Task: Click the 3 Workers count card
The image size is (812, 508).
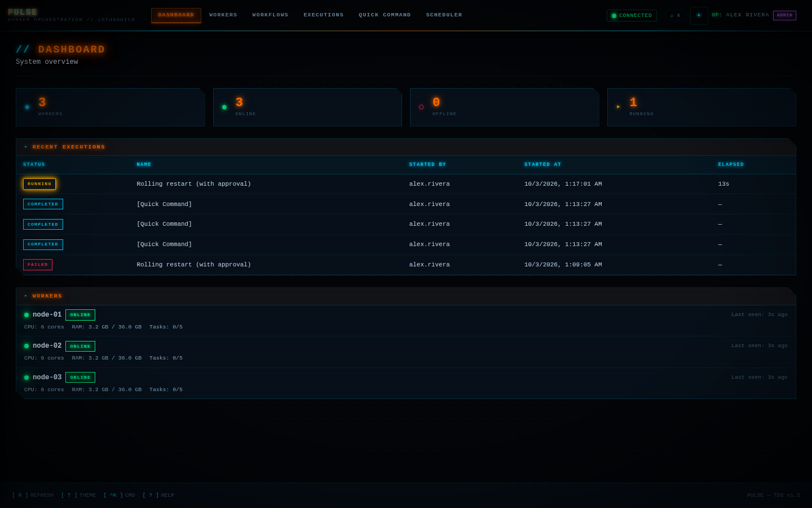Action: [x=111, y=107]
